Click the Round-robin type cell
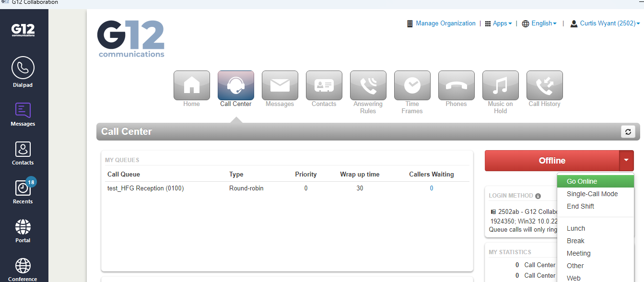644x282 pixels. tap(246, 188)
